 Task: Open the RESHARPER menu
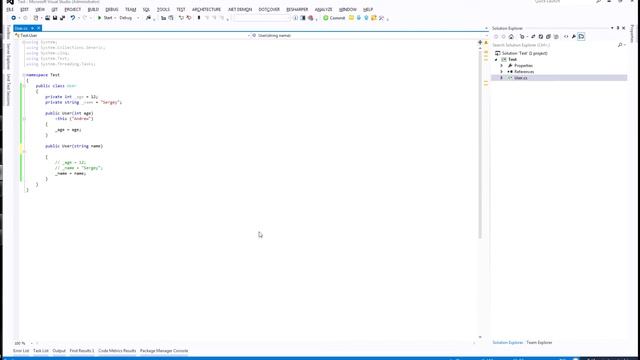[297, 9]
